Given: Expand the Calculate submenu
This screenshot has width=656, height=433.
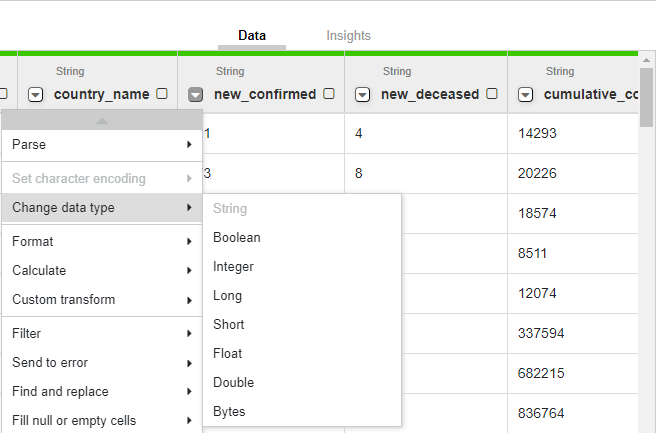Looking at the screenshot, I should (x=101, y=270).
